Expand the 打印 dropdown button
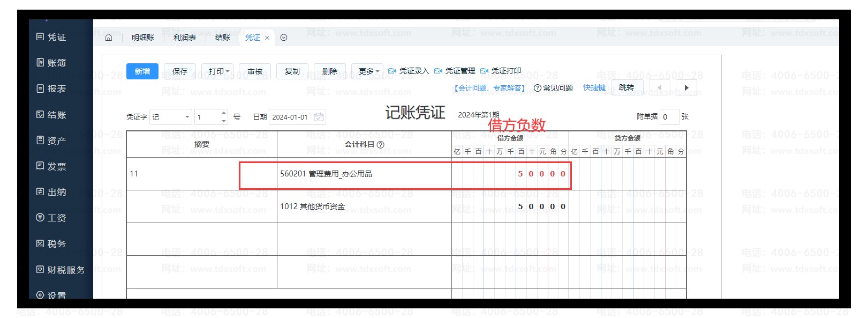 [218, 71]
